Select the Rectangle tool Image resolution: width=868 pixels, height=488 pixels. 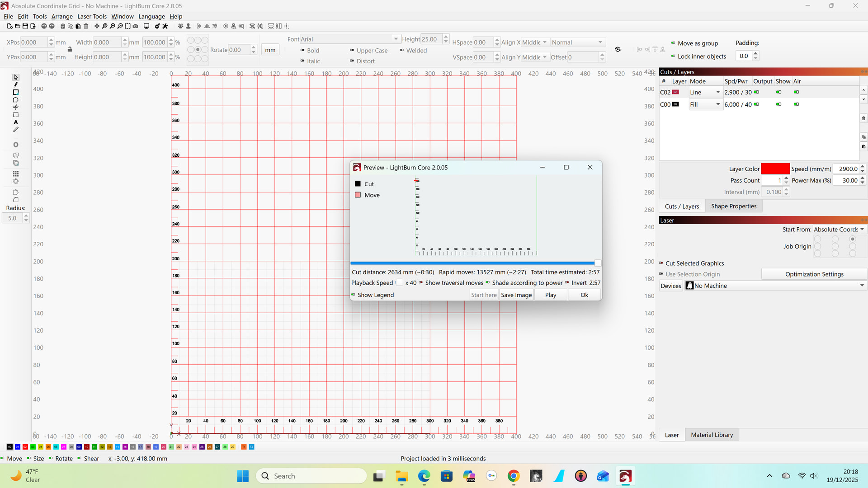16,92
